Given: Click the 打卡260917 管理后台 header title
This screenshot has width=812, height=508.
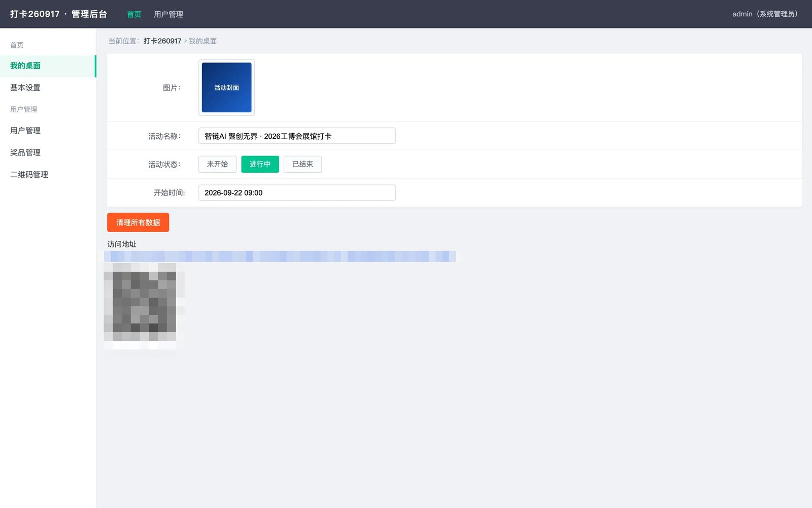Looking at the screenshot, I should click(x=58, y=14).
